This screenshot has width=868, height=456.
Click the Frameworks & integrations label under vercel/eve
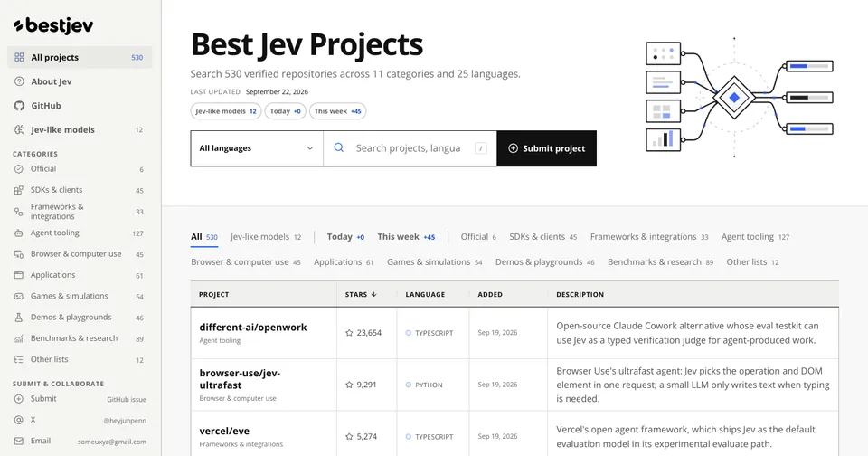pos(241,444)
